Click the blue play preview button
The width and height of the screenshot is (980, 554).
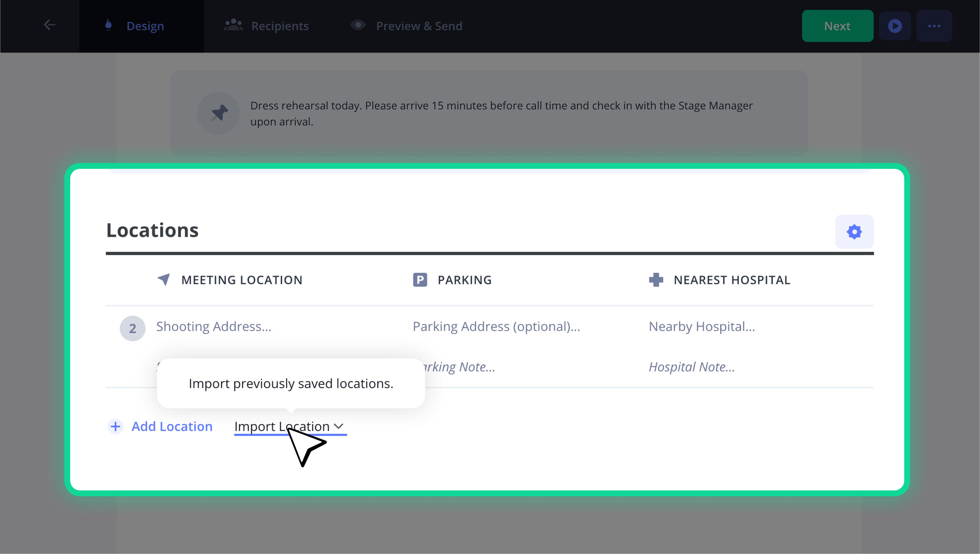[895, 26]
